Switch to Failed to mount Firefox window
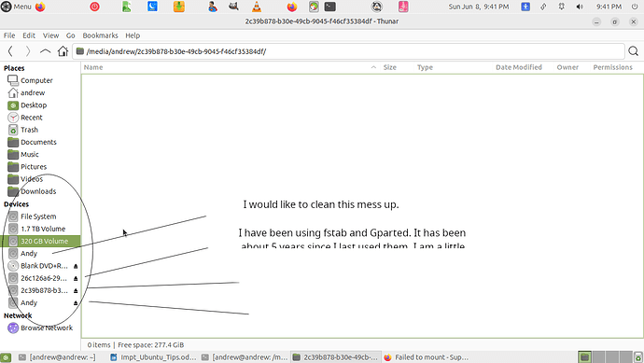 tap(427, 357)
